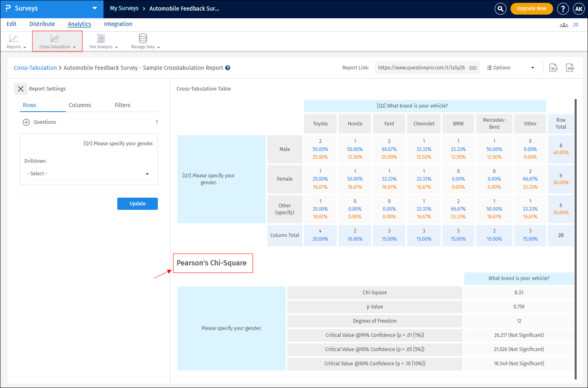Open the Options dropdown
This screenshot has height=388, width=588.
[x=510, y=68]
